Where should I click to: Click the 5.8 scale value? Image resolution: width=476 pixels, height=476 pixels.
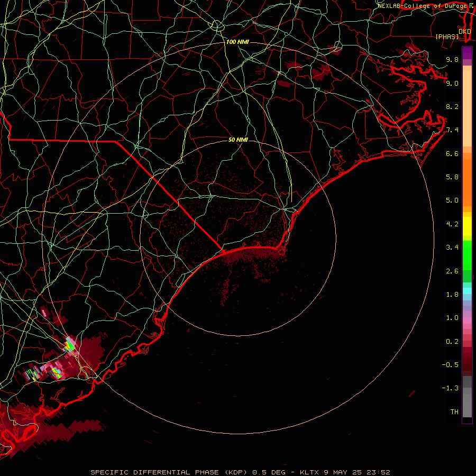click(x=452, y=177)
